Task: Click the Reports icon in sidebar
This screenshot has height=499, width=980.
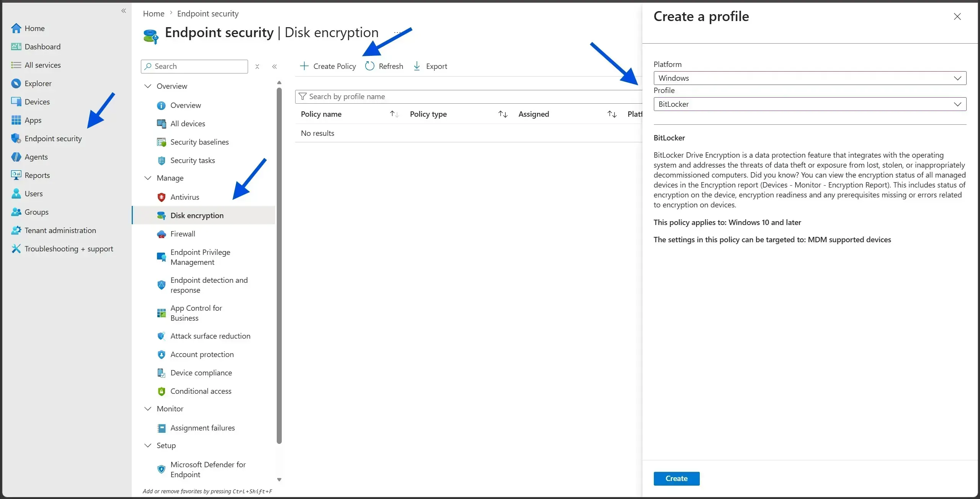Action: 16,175
